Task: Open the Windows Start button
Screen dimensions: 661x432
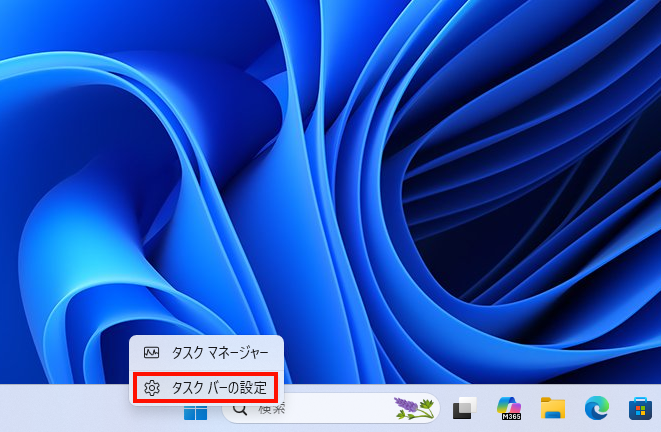Action: [x=195, y=412]
